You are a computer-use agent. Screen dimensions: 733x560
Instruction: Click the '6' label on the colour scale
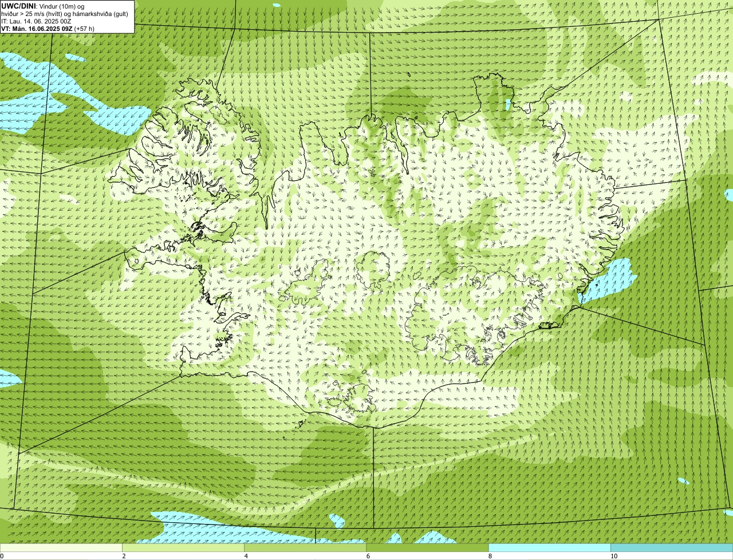(x=368, y=556)
